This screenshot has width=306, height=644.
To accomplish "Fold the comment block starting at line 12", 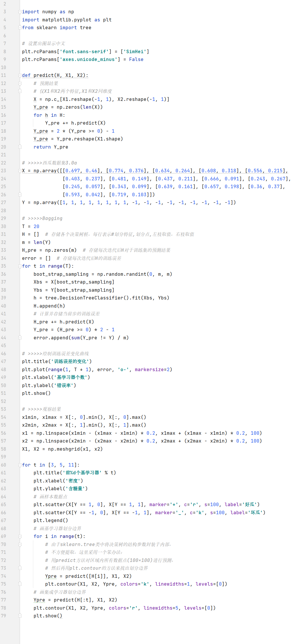I will click(x=20, y=84).
